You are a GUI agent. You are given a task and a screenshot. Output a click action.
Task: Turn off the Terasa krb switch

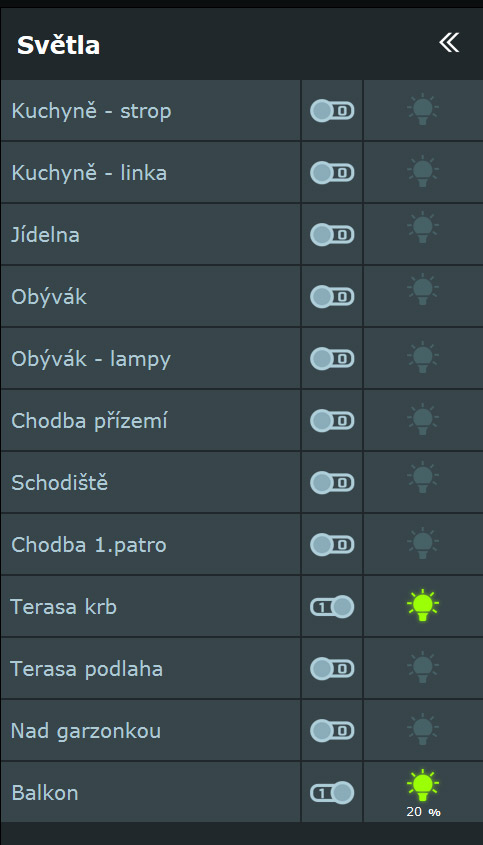332,607
